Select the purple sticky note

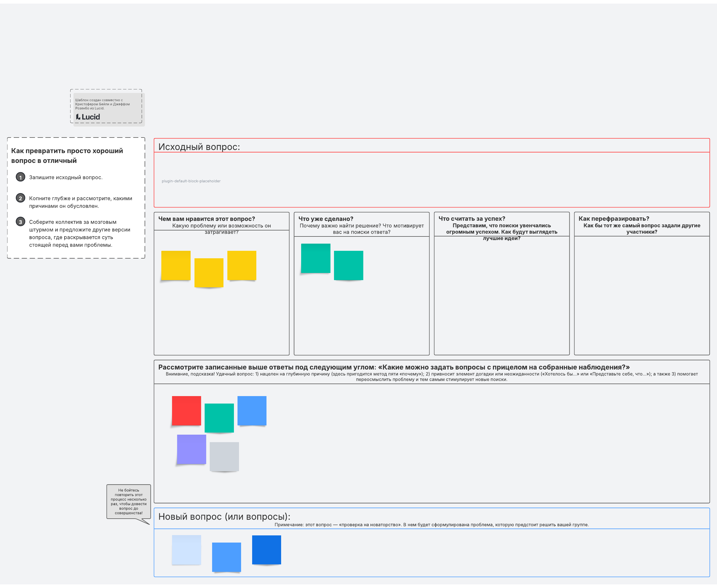tap(191, 449)
